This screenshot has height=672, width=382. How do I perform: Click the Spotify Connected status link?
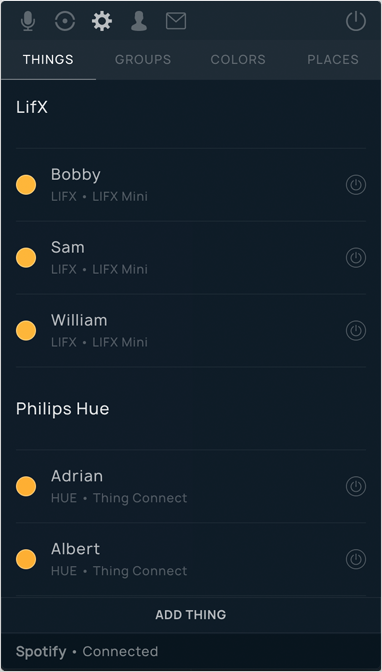87,652
